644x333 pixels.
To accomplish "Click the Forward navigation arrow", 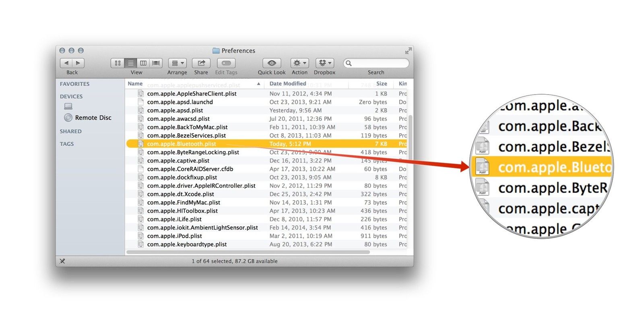I will click(78, 63).
